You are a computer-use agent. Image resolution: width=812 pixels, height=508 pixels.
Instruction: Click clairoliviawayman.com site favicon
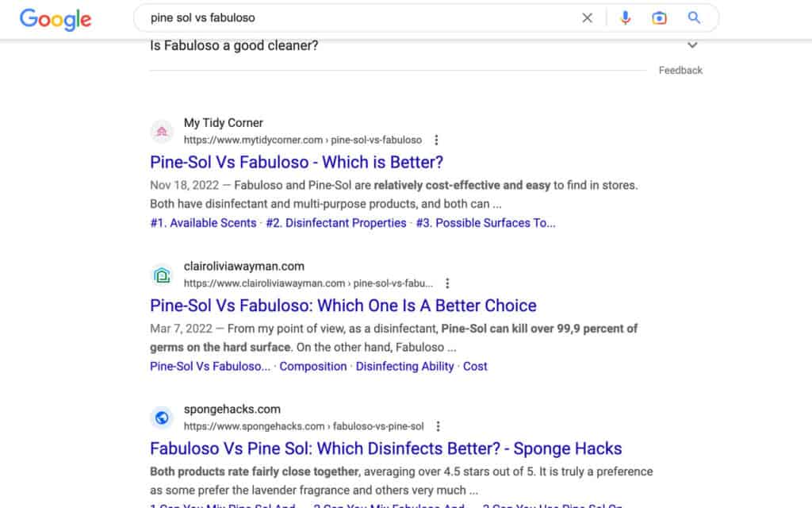coord(162,275)
